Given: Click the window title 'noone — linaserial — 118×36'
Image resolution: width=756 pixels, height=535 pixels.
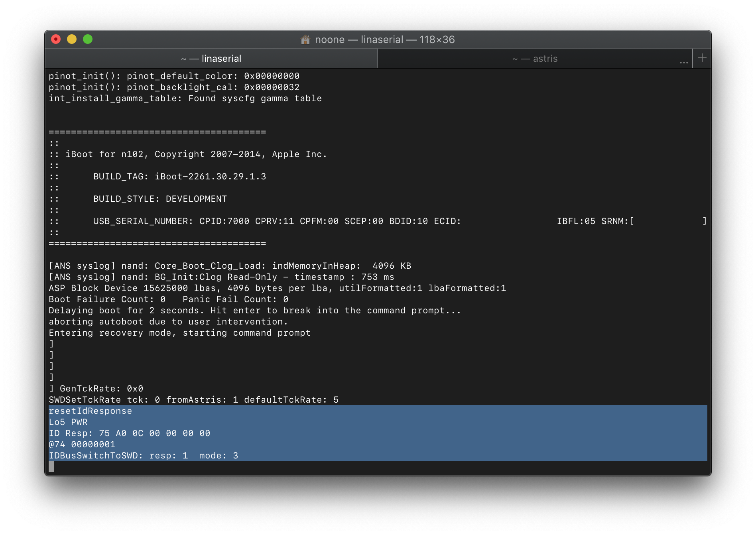Looking at the screenshot, I should click(385, 39).
